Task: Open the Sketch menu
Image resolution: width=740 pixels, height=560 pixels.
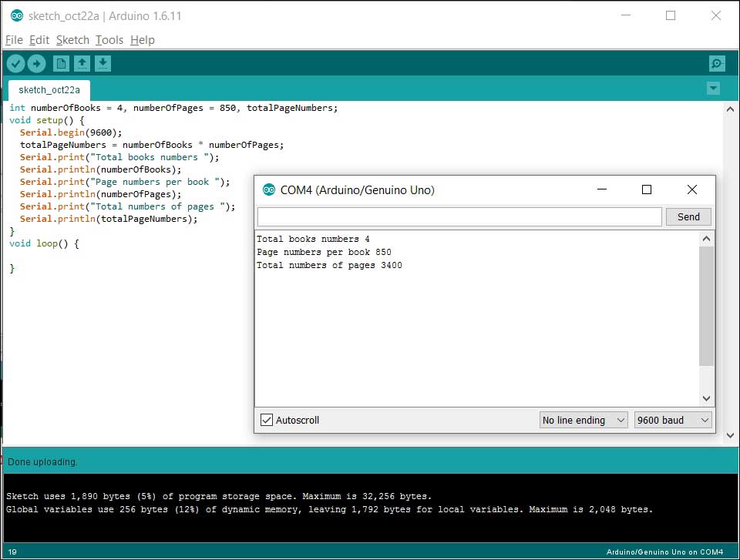Action: coord(72,40)
